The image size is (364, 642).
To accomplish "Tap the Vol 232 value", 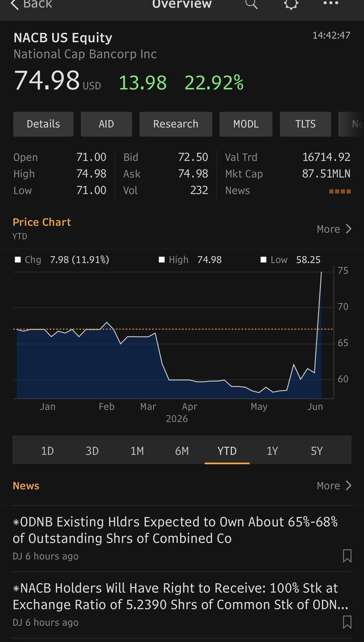I will click(199, 190).
